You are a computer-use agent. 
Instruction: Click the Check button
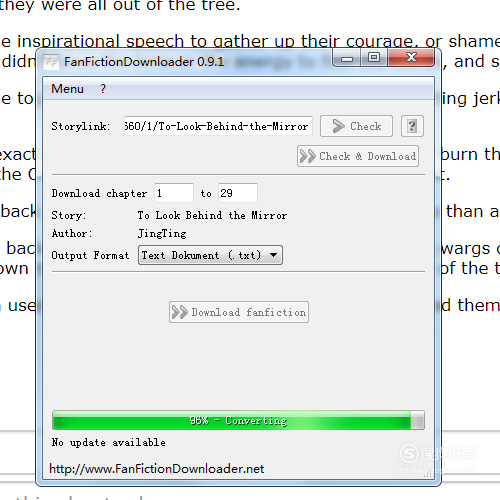pyautogui.click(x=356, y=126)
